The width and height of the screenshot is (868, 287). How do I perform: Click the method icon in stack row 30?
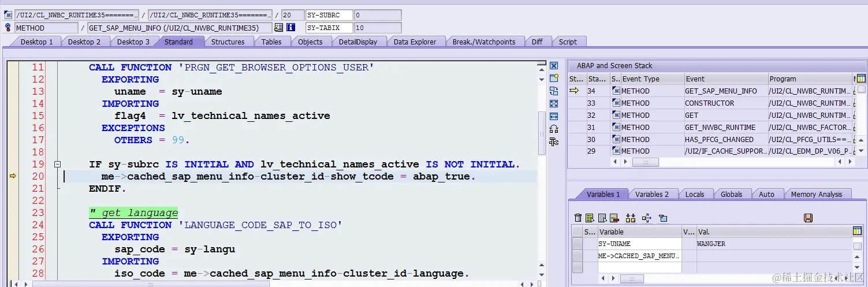[616, 139]
